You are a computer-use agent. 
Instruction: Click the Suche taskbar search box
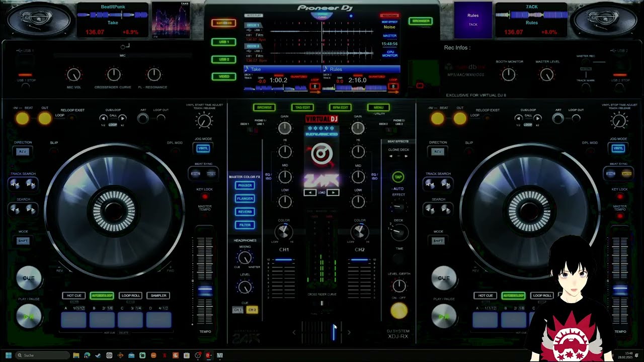pyautogui.click(x=42, y=355)
